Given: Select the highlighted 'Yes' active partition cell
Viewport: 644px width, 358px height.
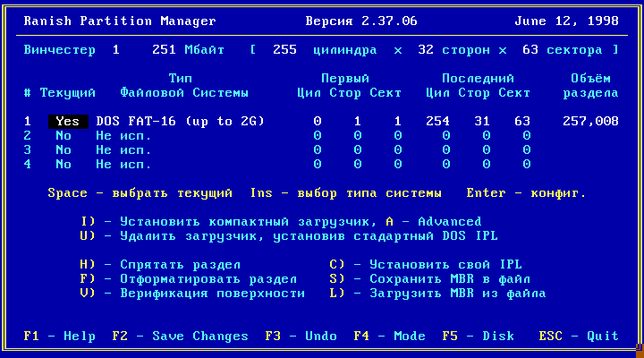Looking at the screenshot, I should 68,121.
